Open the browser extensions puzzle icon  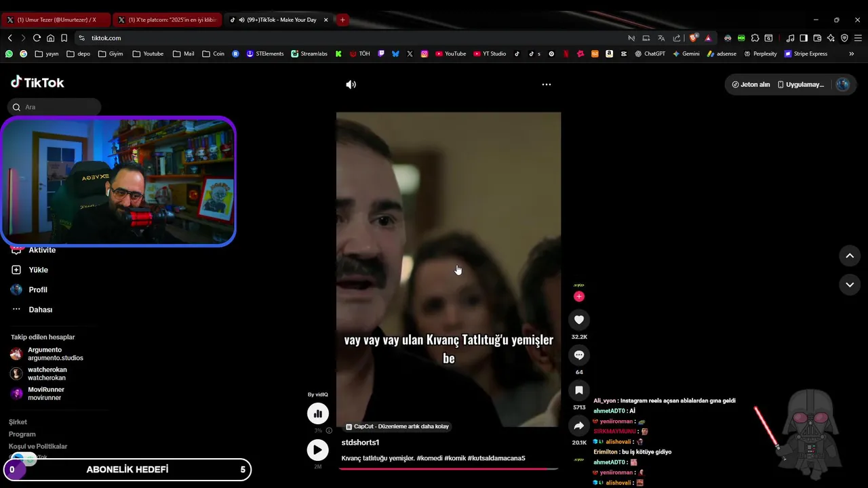[x=755, y=38]
